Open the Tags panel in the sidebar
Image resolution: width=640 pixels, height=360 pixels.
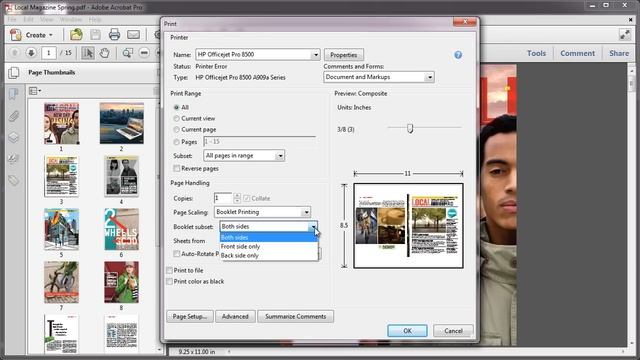click(13, 180)
